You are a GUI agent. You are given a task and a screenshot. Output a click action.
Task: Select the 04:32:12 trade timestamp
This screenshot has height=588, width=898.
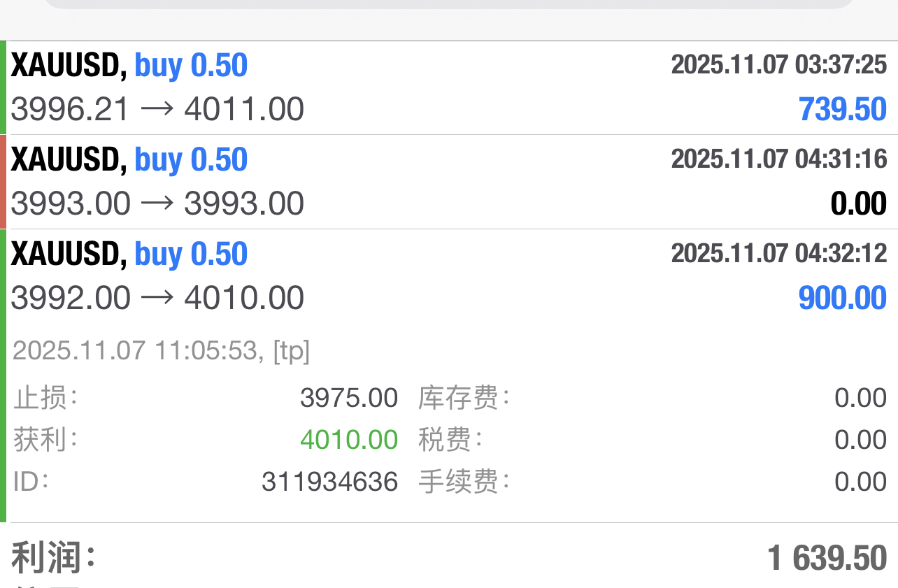(778, 253)
